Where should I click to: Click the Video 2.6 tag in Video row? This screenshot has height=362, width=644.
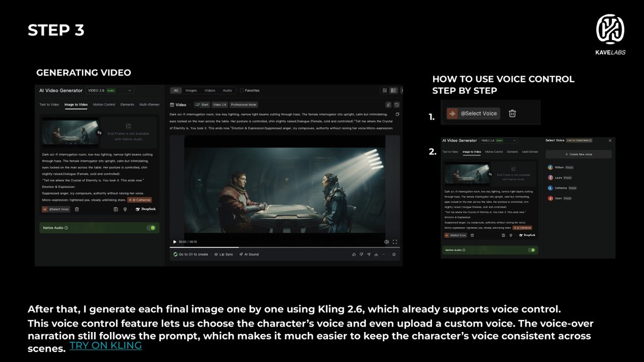[219, 105]
